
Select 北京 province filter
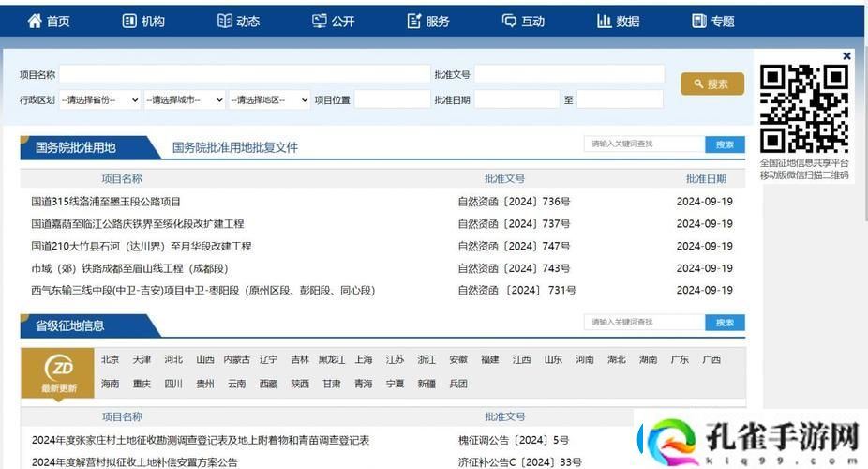(x=111, y=359)
